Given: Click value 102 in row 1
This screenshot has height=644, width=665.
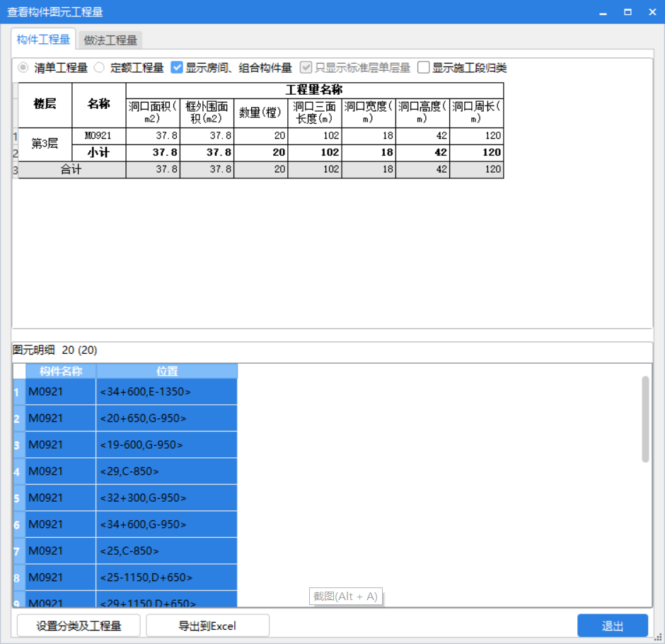Looking at the screenshot, I should click(315, 136).
